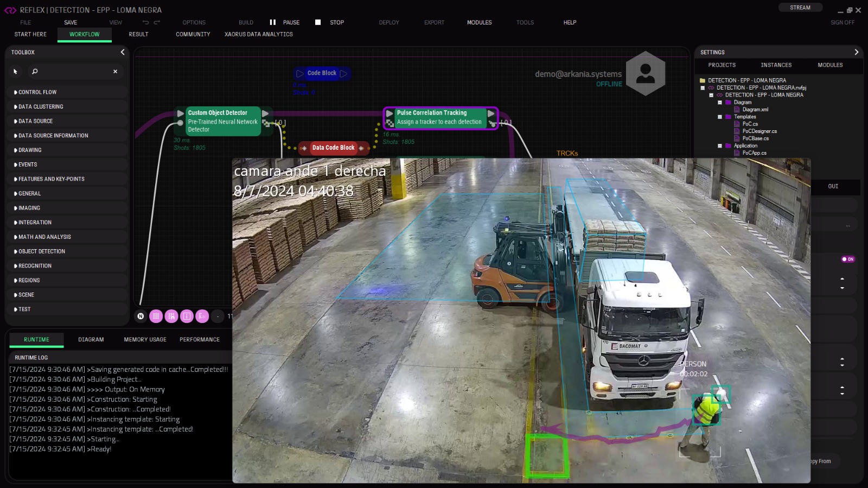Collapse the Toolbox panel with chevron

[x=123, y=52]
